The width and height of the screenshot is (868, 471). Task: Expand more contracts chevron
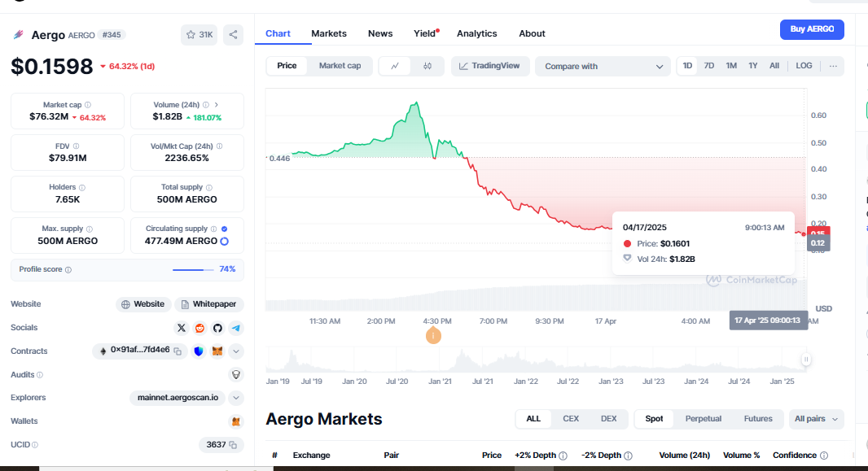236,351
